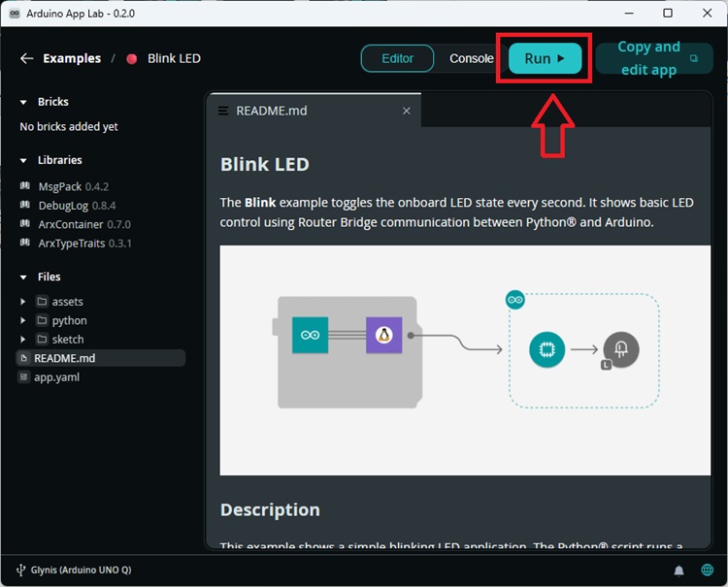Viewport: 728px width, 587px height.
Task: Click the USB board connection icon
Action: 20,570
